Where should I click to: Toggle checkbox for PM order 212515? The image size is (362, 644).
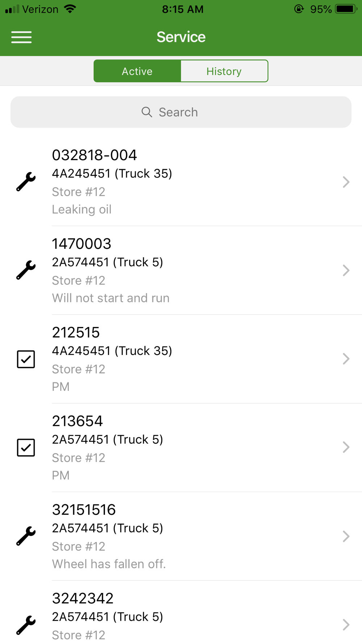pyautogui.click(x=26, y=359)
